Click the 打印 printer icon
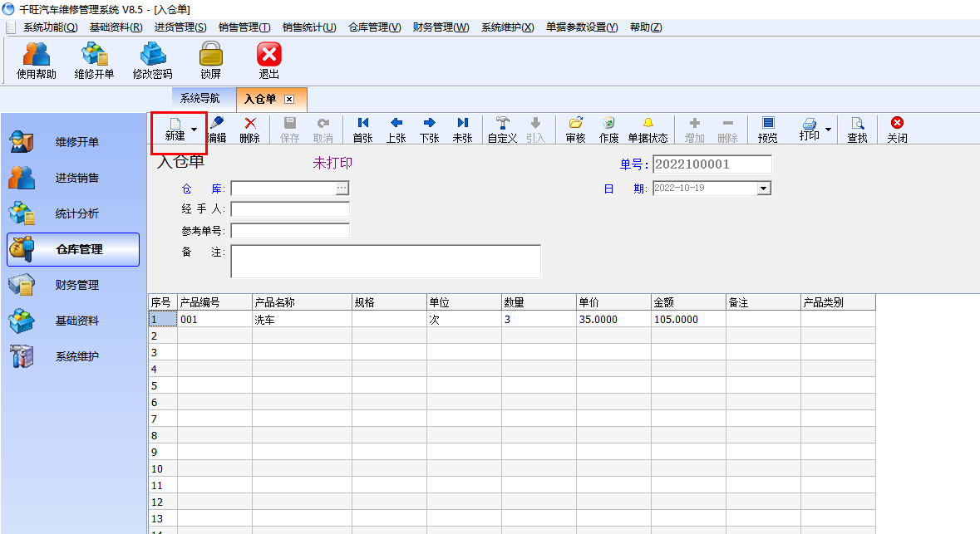 [x=810, y=130]
